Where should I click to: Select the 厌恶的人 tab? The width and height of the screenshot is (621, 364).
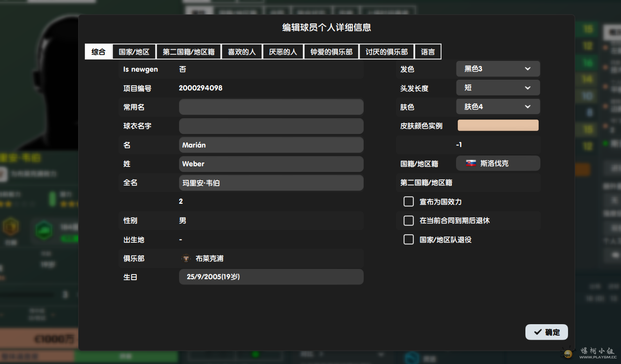(283, 52)
